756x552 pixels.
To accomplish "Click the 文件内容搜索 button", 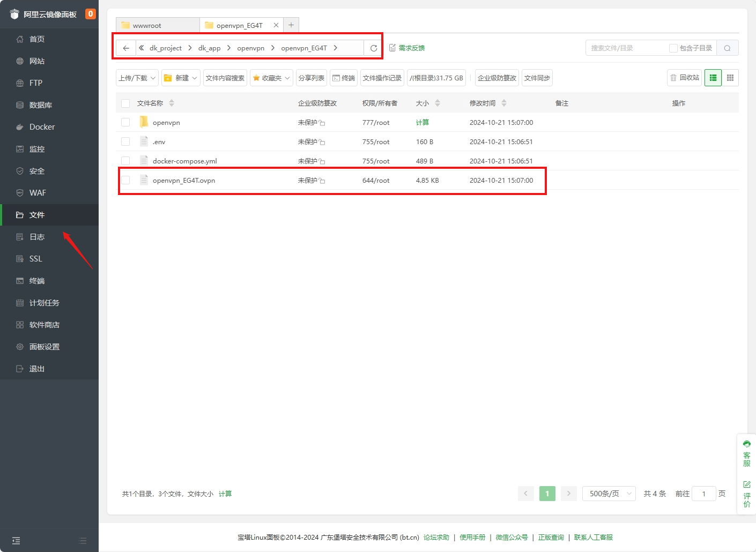I will tap(225, 78).
